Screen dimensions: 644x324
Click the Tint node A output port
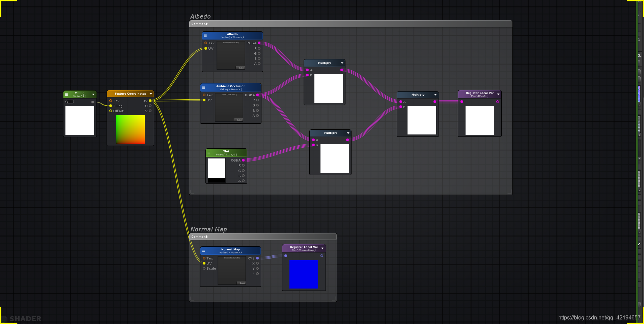[x=243, y=181]
